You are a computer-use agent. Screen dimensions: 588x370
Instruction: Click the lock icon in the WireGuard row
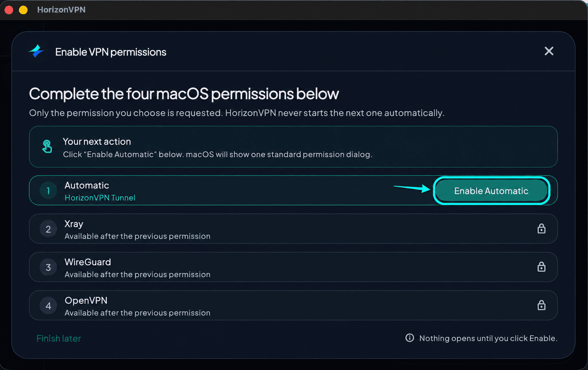541,267
